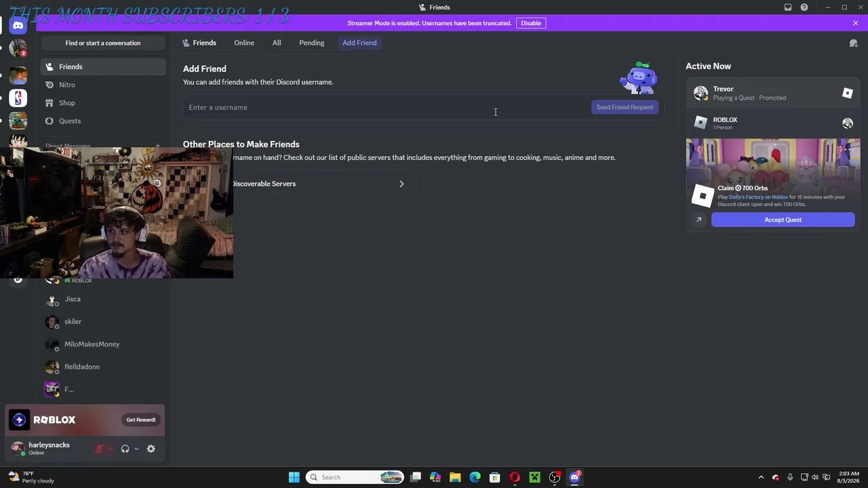The image size is (868, 488).
Task: Switch to the Online friends tab
Action: (x=244, y=43)
